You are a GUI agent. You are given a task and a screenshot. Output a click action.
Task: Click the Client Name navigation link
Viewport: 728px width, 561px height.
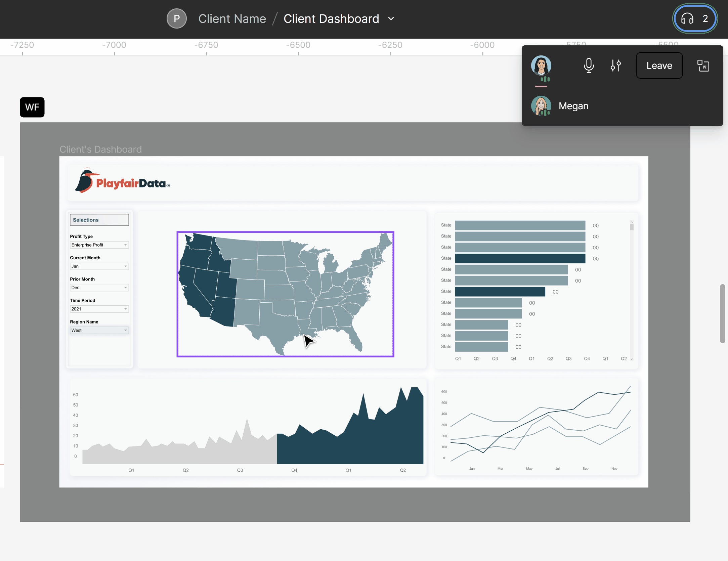[232, 18]
